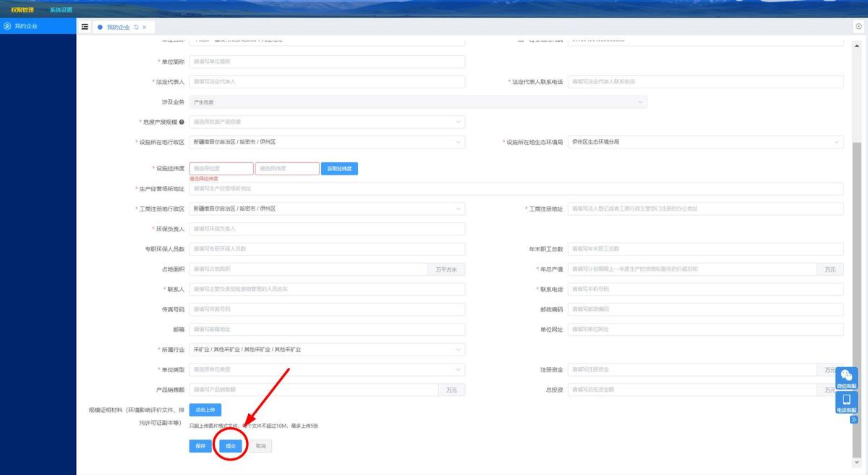Image resolution: width=868 pixels, height=475 pixels.
Task: Open 单位类型 dropdown
Action: tap(327, 369)
